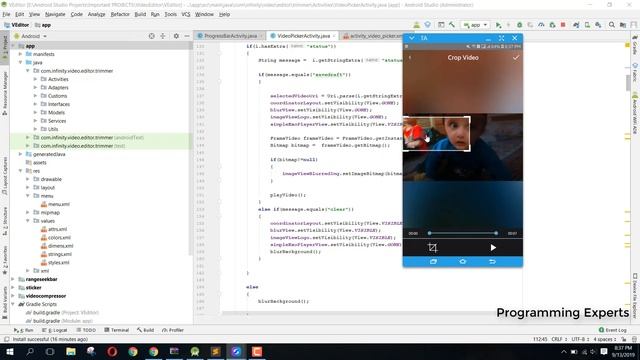Open the dropdown chevron on emulator title bar

(411, 38)
